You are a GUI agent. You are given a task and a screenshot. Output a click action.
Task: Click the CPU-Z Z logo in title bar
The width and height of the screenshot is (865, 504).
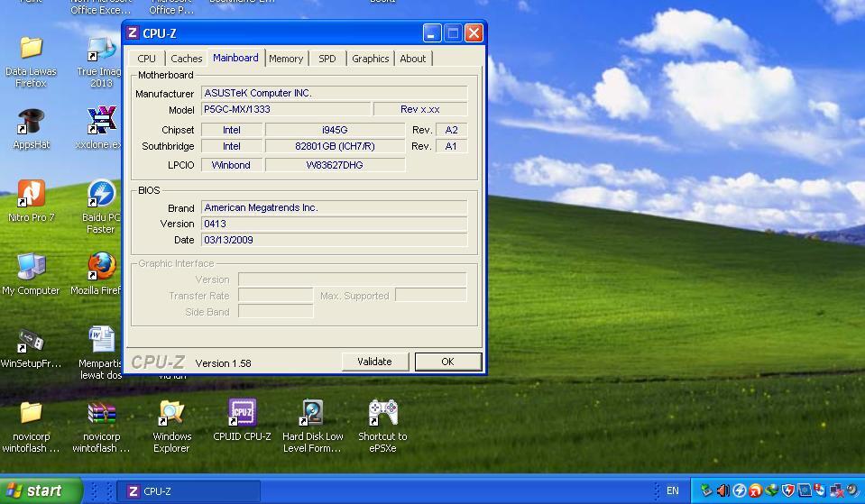133,33
